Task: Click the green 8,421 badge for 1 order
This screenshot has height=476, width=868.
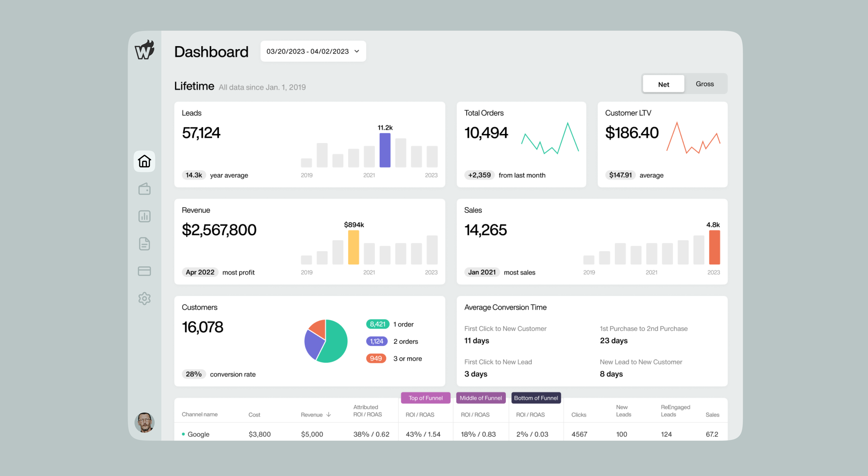Action: [x=377, y=324]
